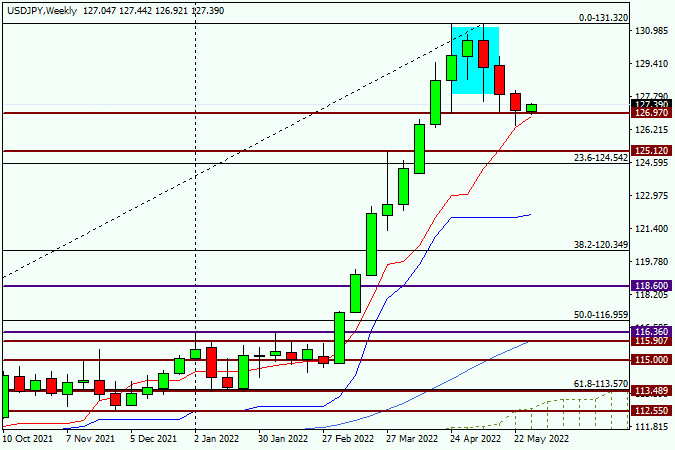Click the 22 May 2022 date label

542,439
